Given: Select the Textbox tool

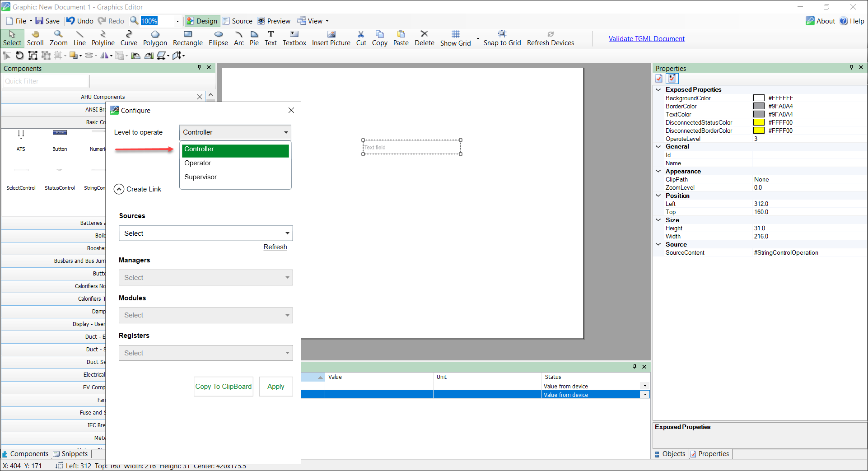Looking at the screenshot, I should [294, 38].
